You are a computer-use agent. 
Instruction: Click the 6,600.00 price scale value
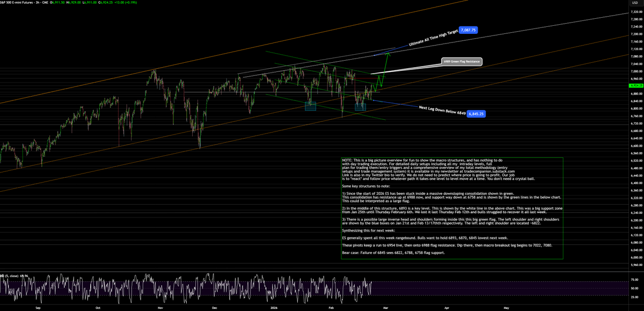pyautogui.click(x=635, y=146)
